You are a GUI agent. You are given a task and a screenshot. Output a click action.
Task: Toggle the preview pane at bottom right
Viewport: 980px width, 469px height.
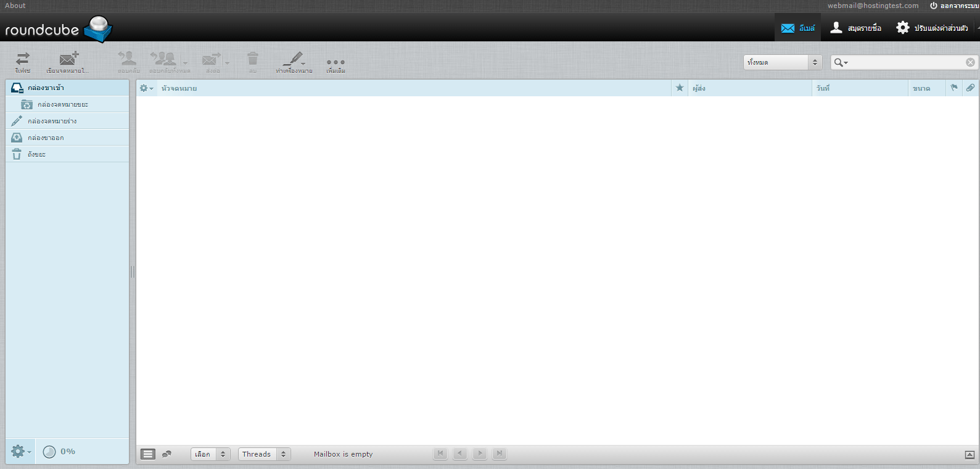[970, 455]
